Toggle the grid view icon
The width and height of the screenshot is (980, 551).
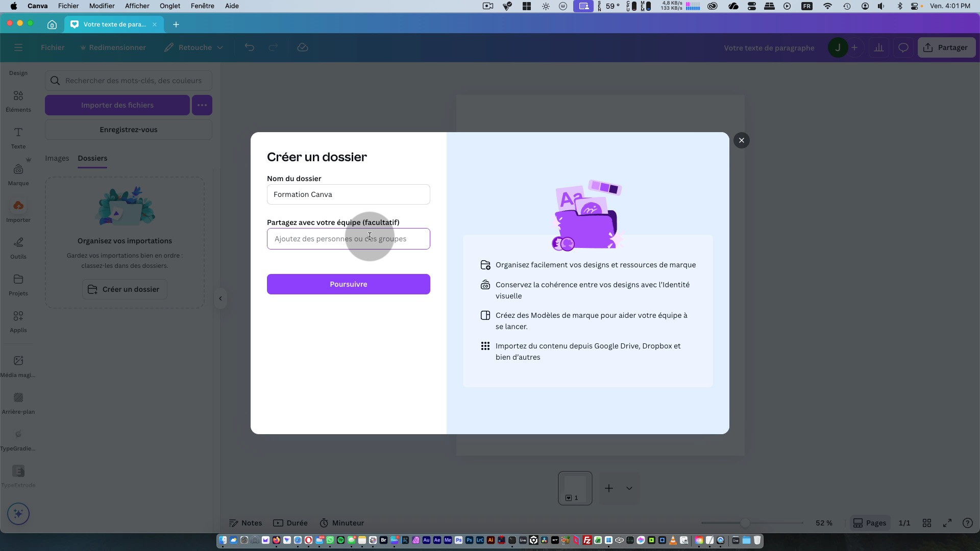point(927,523)
